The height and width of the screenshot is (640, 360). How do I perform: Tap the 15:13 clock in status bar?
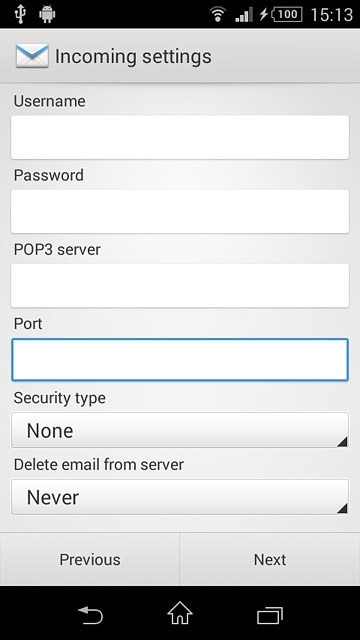[331, 15]
